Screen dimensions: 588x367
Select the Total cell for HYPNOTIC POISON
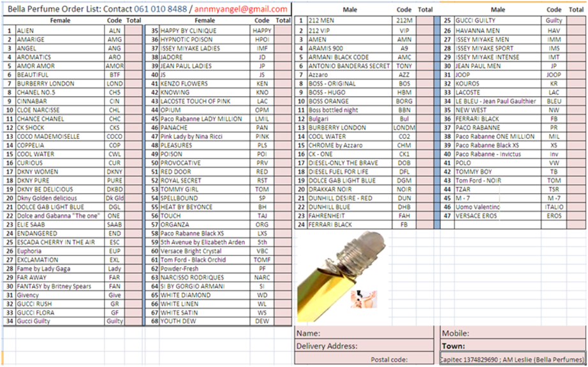point(283,40)
